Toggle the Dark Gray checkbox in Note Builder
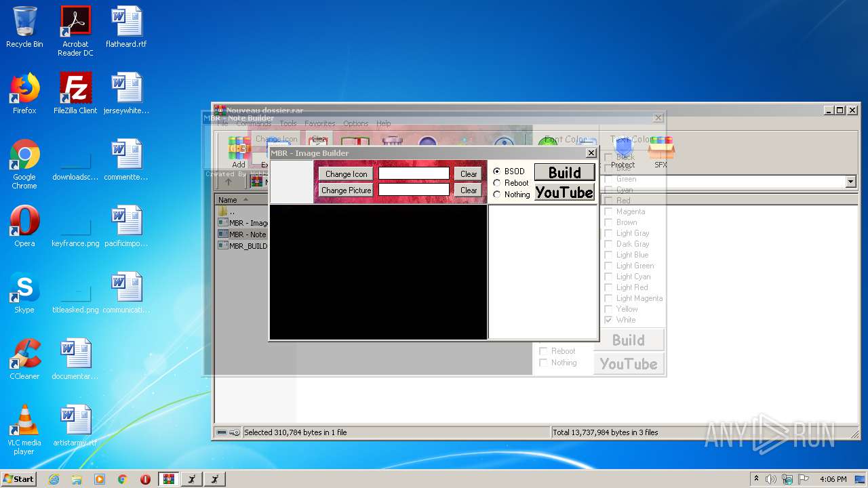The image size is (868, 488). 608,244
